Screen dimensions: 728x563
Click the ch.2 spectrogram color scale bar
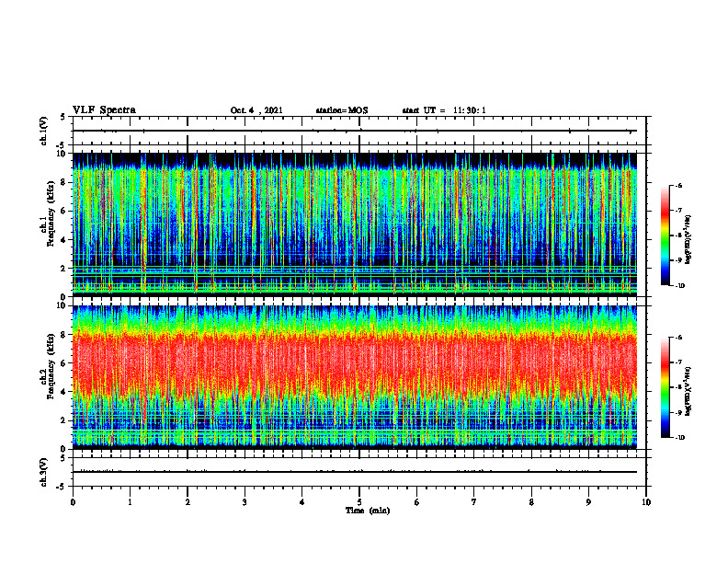665,387
